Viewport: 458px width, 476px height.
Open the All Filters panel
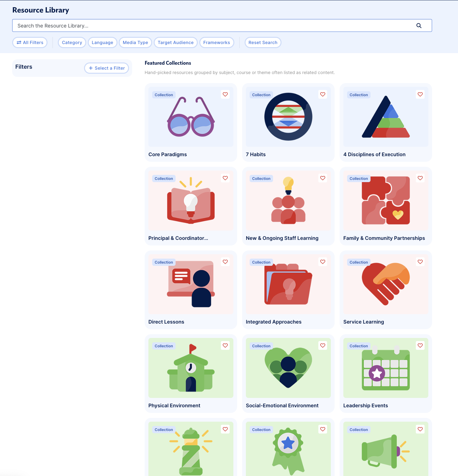(x=30, y=42)
